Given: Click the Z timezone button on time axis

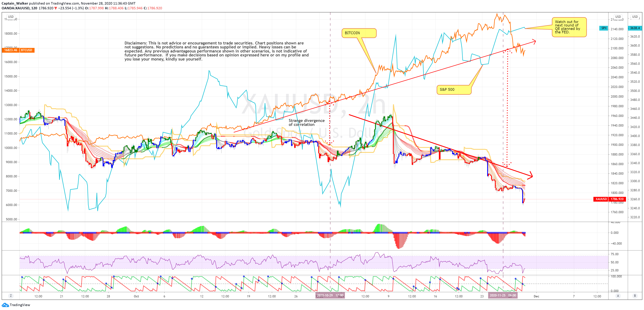Looking at the screenshot, I should [10, 296].
